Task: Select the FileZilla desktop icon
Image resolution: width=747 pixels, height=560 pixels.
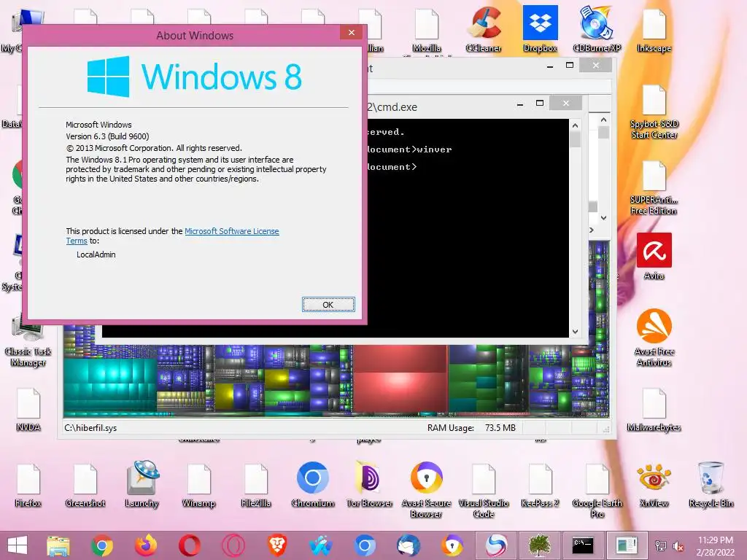Action: [x=256, y=484]
